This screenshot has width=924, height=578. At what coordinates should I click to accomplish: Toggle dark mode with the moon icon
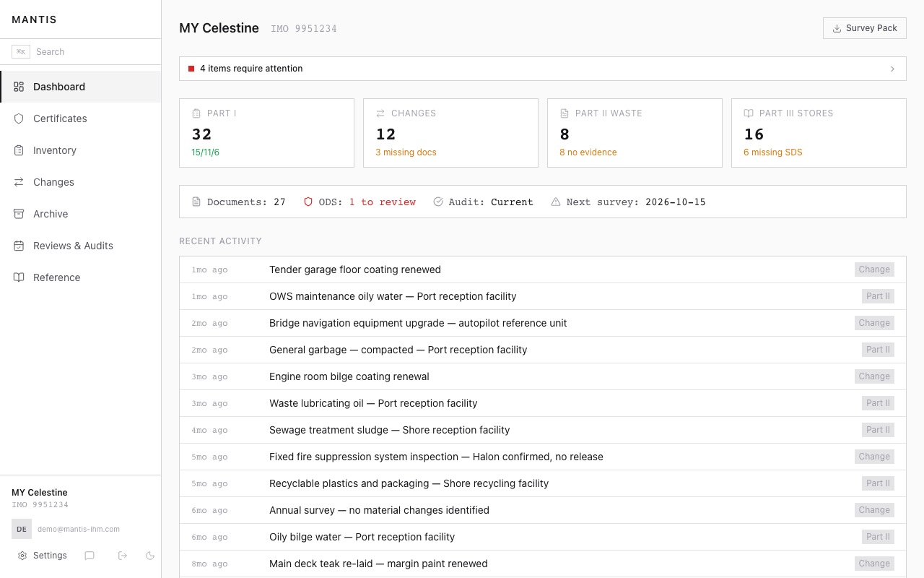pos(149,555)
